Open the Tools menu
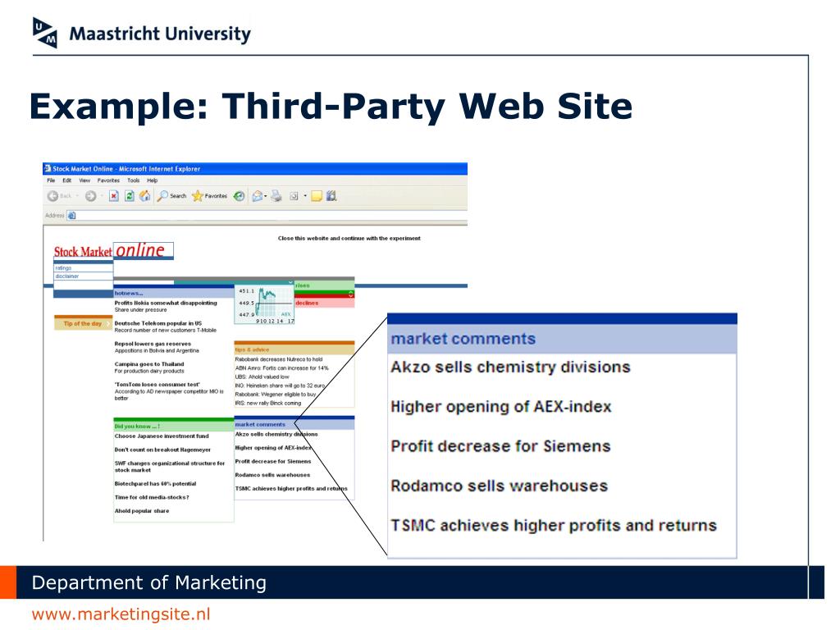 click(x=134, y=180)
